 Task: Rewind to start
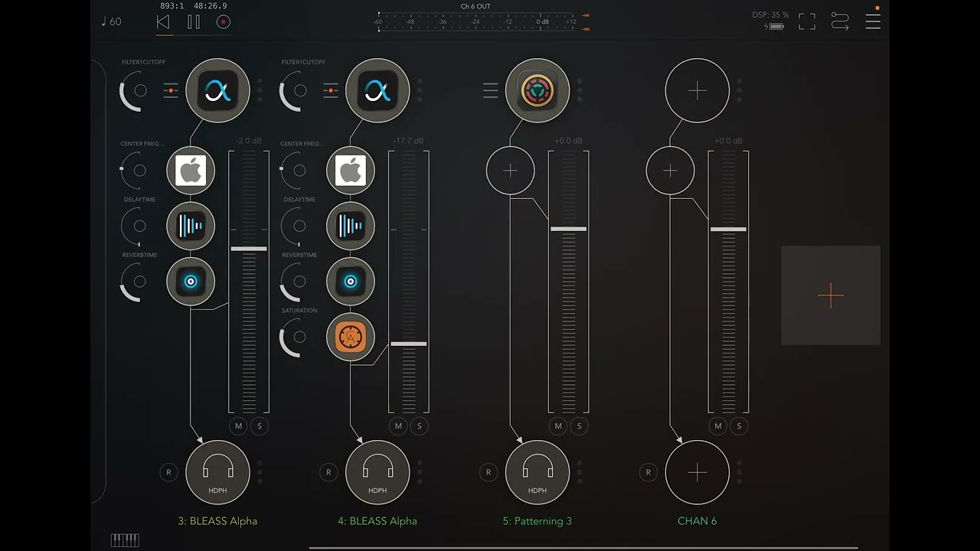tap(163, 22)
